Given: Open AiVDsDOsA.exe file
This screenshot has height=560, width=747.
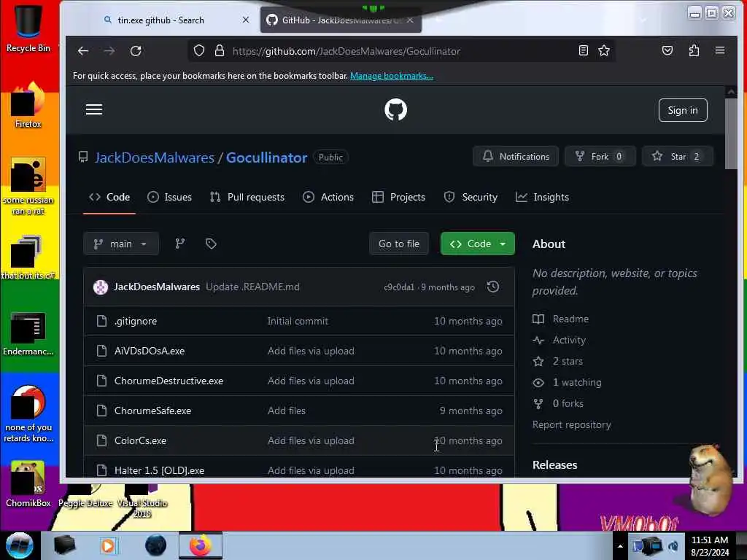Looking at the screenshot, I should click(x=149, y=351).
